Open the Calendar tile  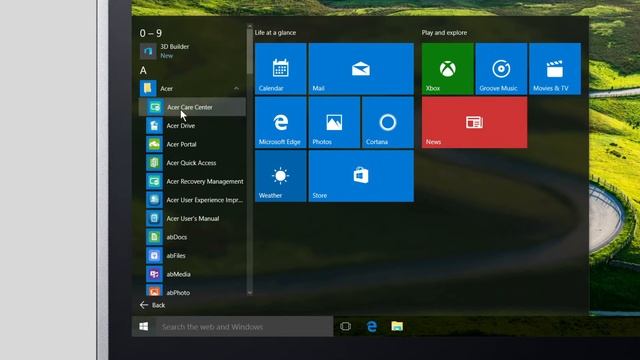point(280,69)
